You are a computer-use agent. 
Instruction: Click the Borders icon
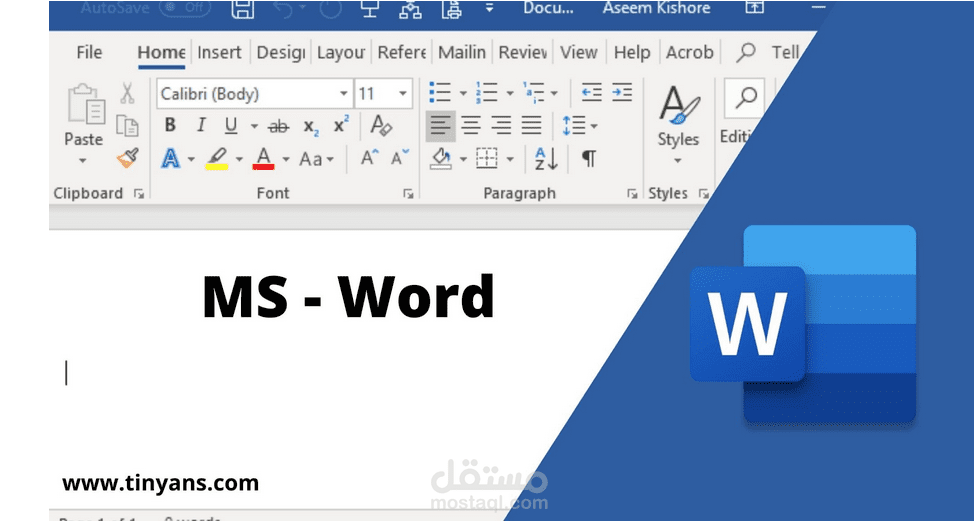[x=487, y=159]
